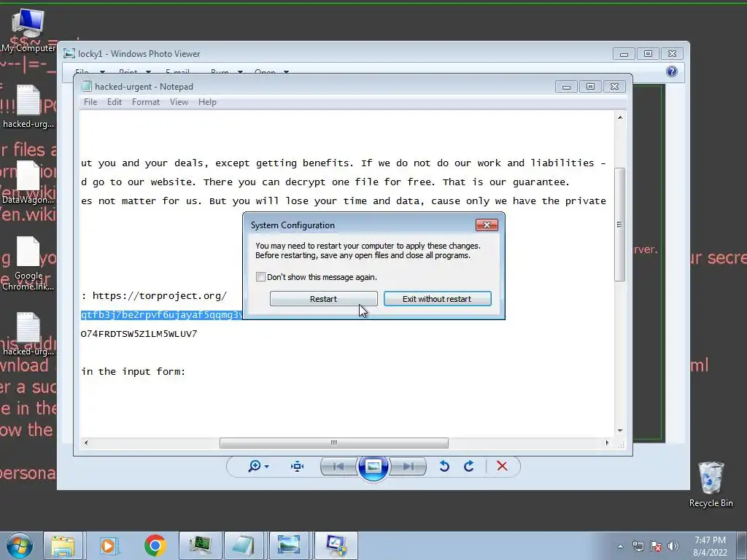Minimize the Notepad window

(566, 87)
